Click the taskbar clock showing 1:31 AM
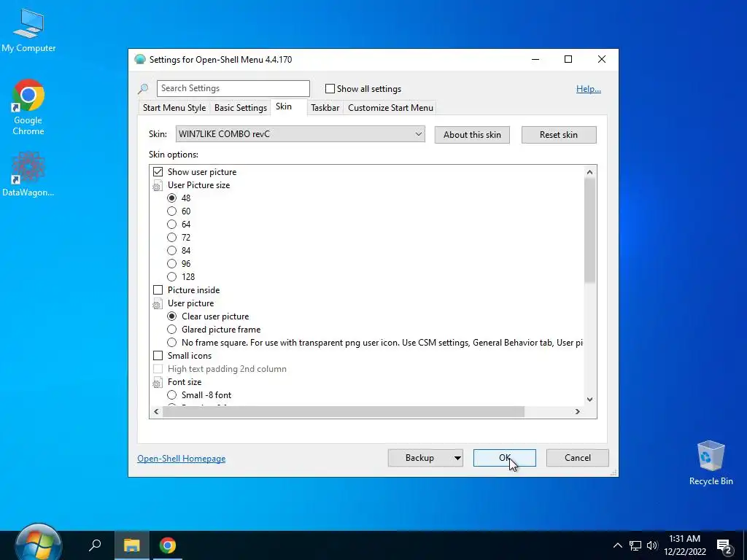Viewport: 747px width, 560px height. 684,545
